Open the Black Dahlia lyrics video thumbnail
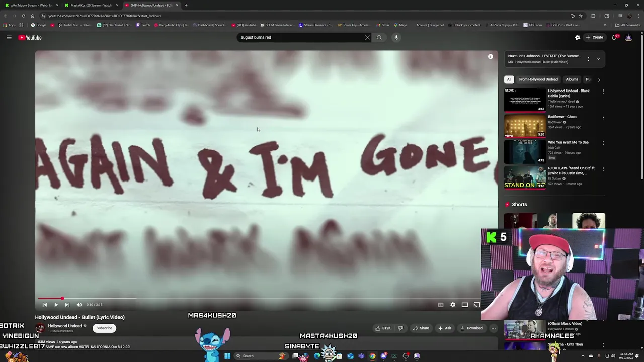This screenshot has height=362, width=644. click(525, 100)
